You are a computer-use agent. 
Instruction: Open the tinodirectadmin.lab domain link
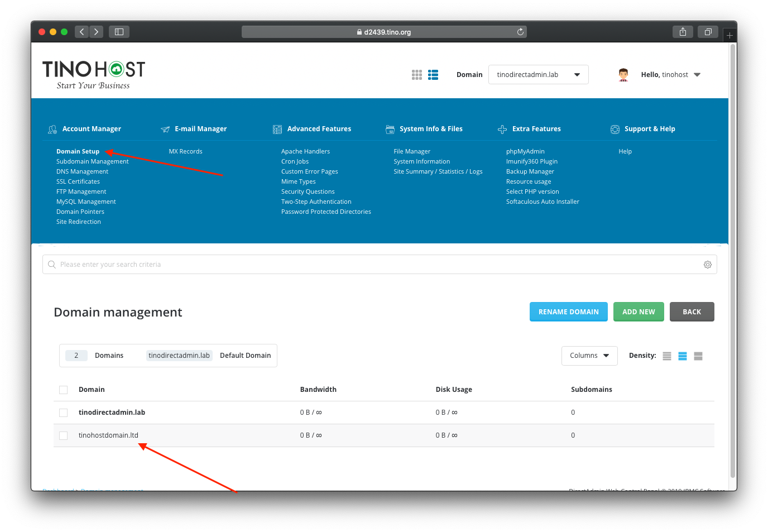[112, 413]
